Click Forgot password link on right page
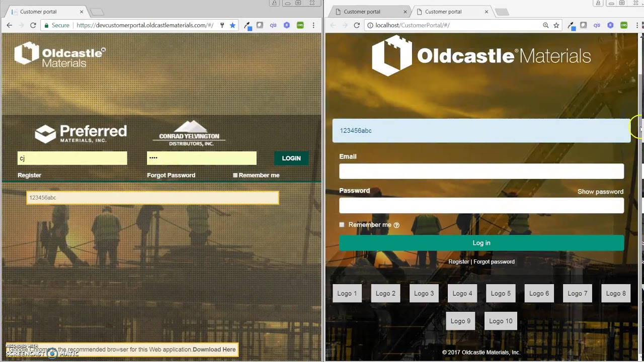 click(x=494, y=261)
